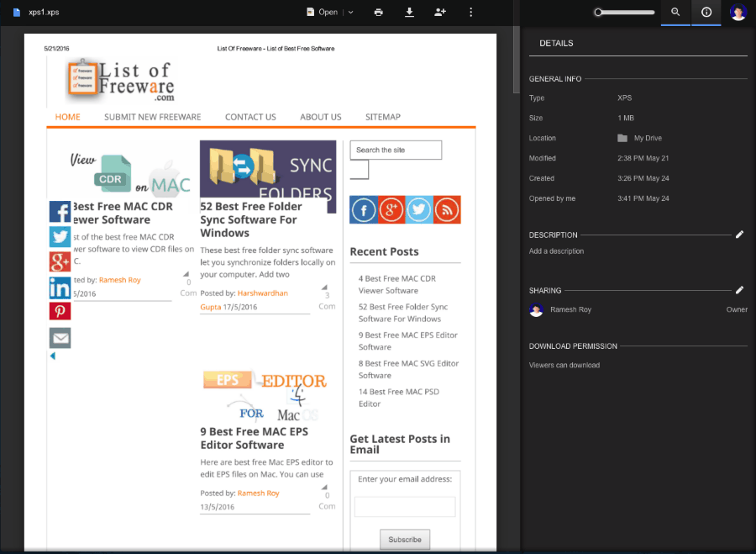
Task: Click the Owner label beside Ramesh Roy
Action: [737, 310]
